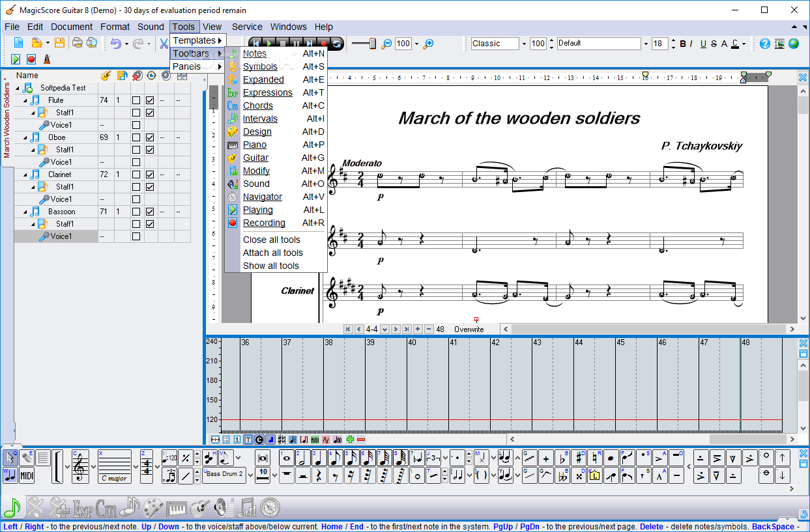
Task: Click the globe icon in the top toolbar
Action: (793, 44)
